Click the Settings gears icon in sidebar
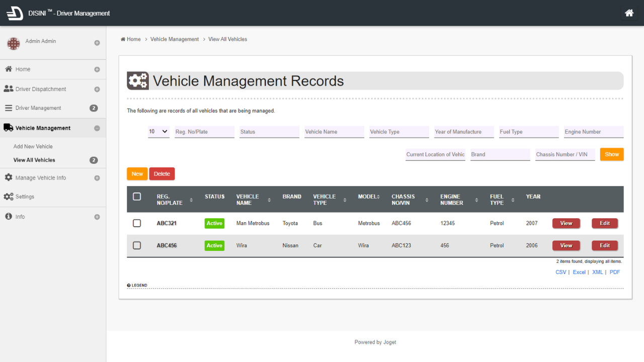The height and width of the screenshot is (362, 644). (x=8, y=197)
